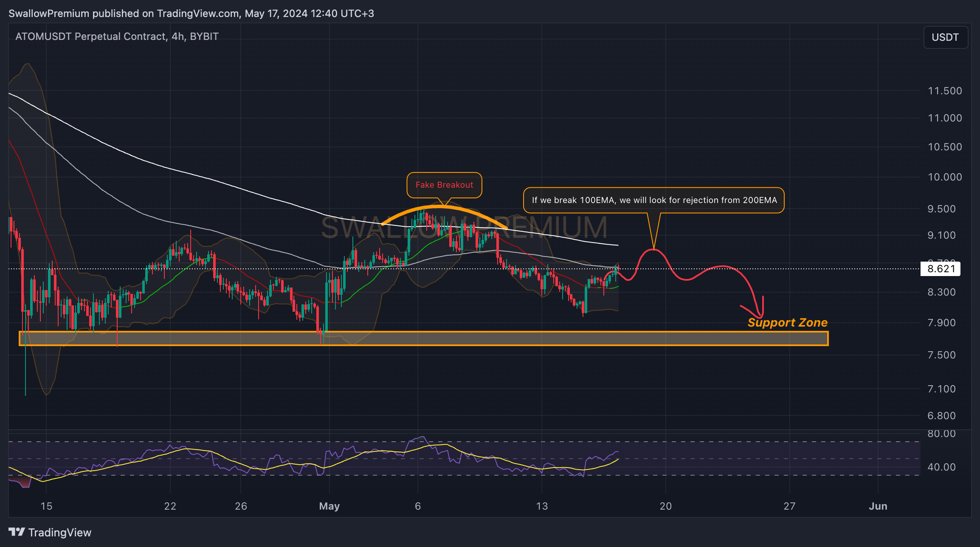Click the Fake Breakout callout label
Viewport: 980px width, 547px height.
pyautogui.click(x=444, y=185)
